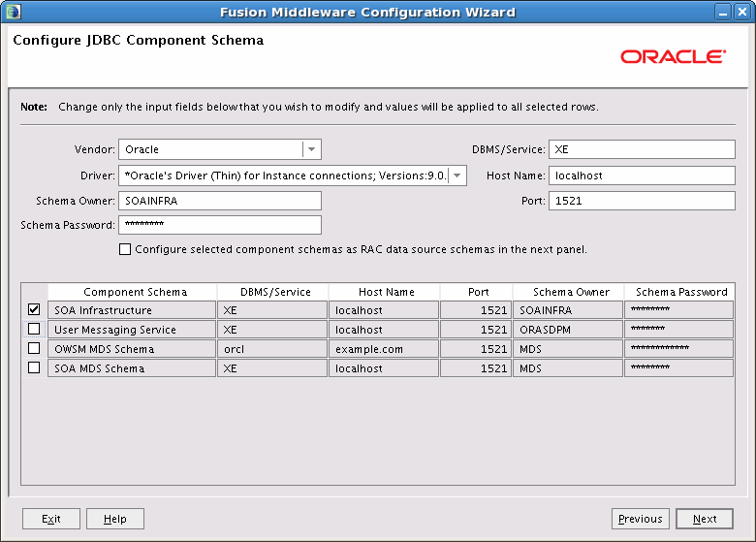Viewport: 756px width, 542px height.
Task: Click the SOAINFRA schema owner cell
Action: pyautogui.click(x=568, y=310)
